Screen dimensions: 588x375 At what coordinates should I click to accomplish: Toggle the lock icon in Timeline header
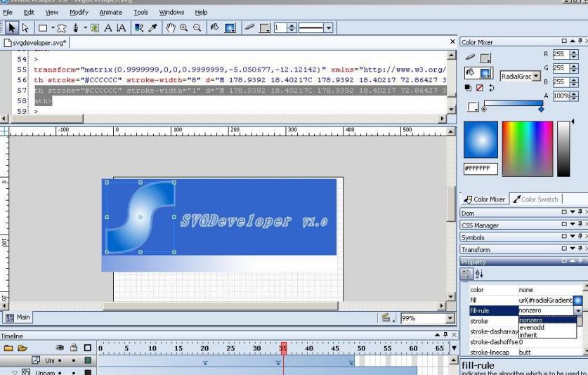point(73,348)
